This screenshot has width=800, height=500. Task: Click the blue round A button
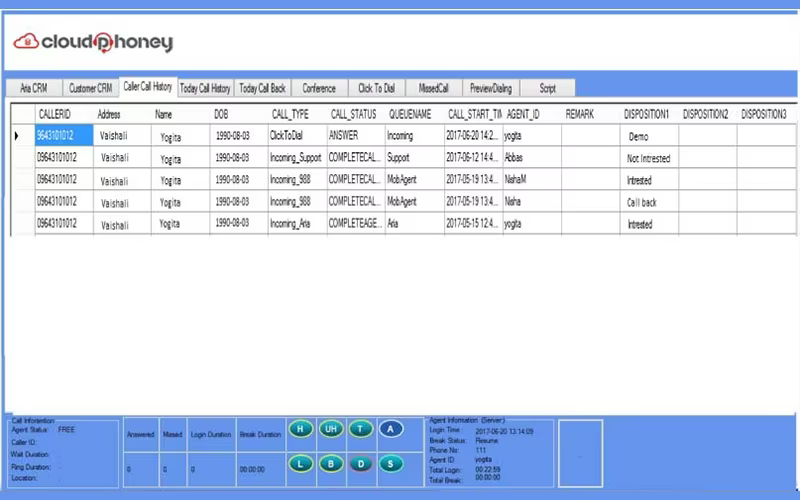coord(391,429)
